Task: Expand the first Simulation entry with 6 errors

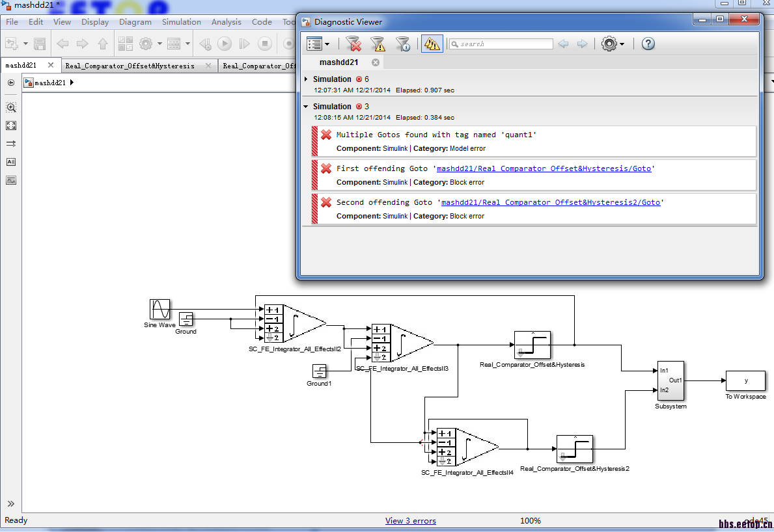Action: click(307, 79)
